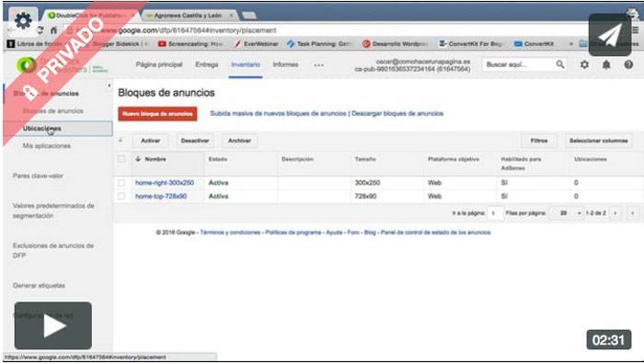Open help question mark icon
This screenshot has width=644, height=363.
(x=628, y=64)
